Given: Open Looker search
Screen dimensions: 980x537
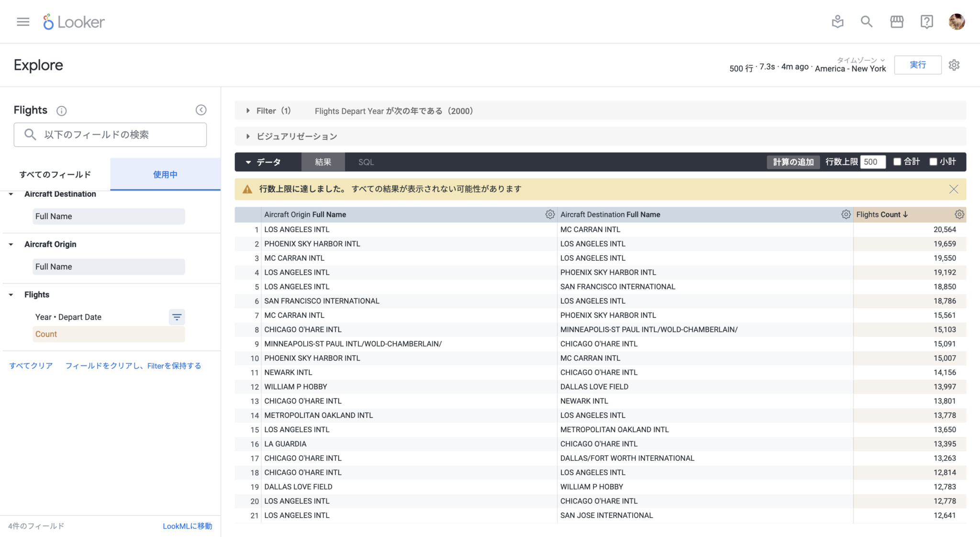Looking at the screenshot, I should tap(867, 22).
